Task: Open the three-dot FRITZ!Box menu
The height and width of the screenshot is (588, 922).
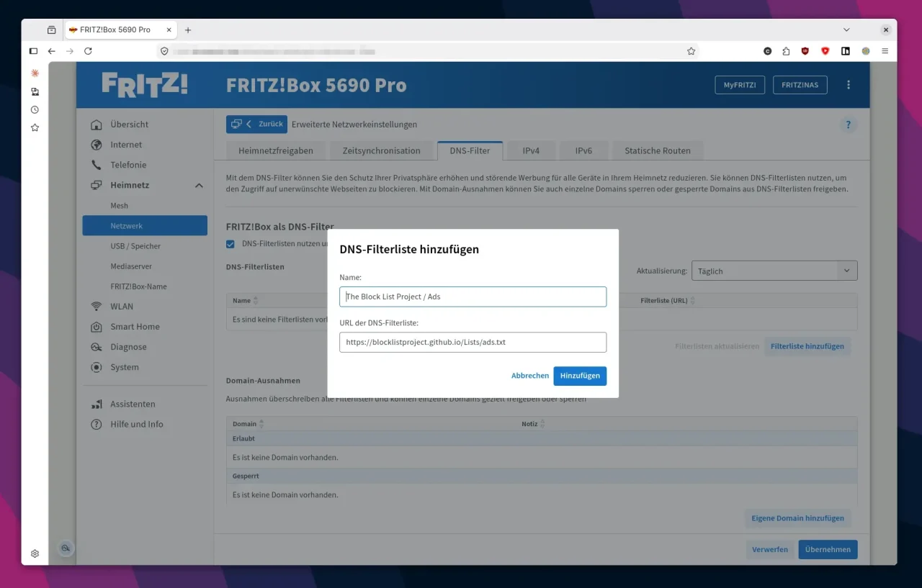Action: point(849,85)
